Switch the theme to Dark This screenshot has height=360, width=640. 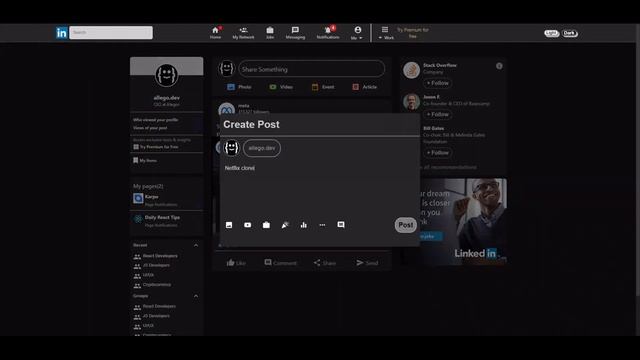(x=569, y=33)
